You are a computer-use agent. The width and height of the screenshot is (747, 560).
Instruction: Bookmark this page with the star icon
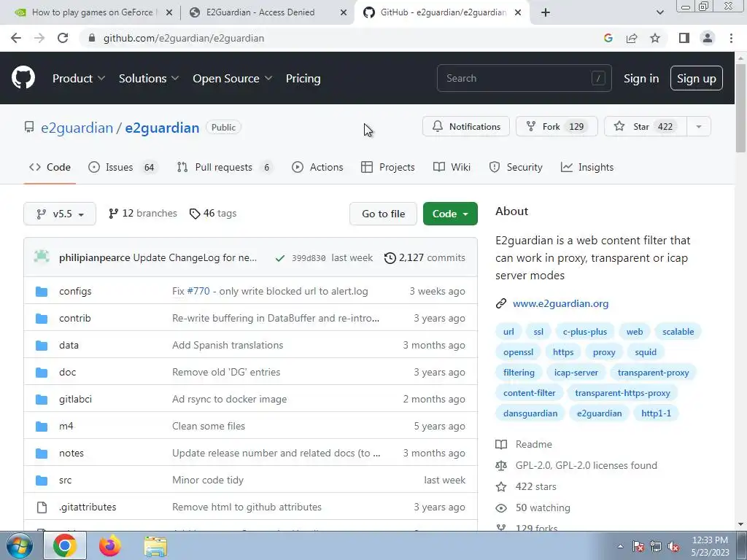click(655, 38)
